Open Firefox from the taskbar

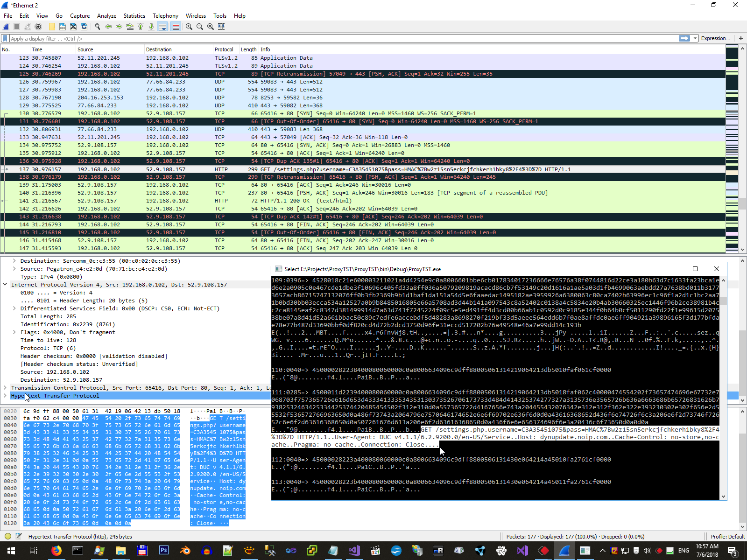coord(56,551)
